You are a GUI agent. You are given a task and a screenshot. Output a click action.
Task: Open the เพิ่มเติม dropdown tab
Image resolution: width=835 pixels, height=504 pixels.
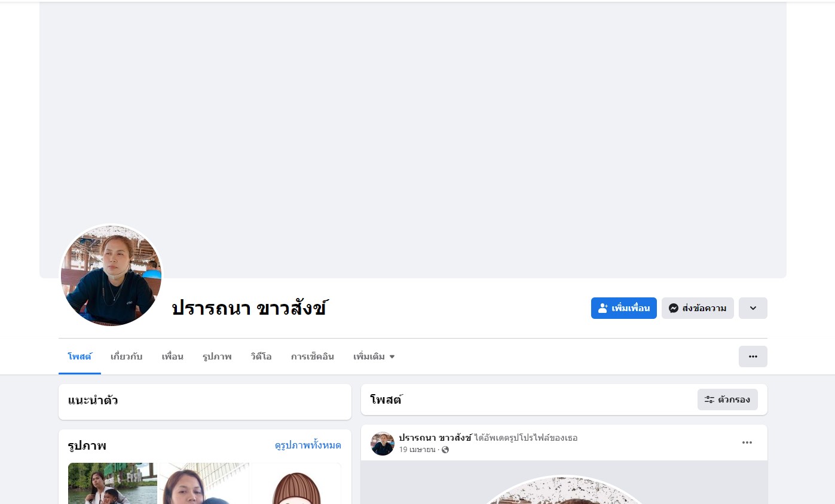tap(374, 357)
